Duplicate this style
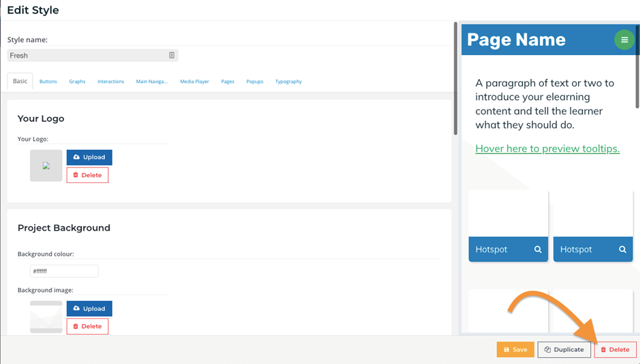 [x=564, y=350]
